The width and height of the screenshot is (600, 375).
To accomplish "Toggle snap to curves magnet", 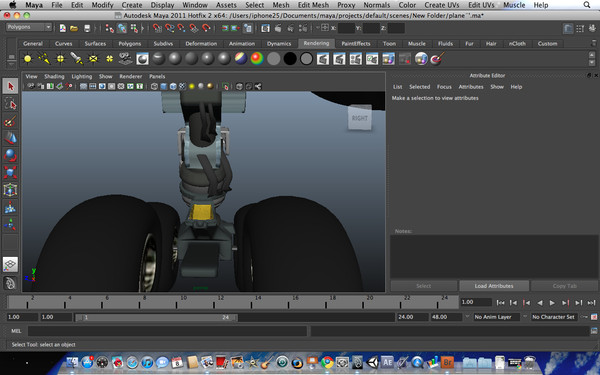I will point(169,28).
